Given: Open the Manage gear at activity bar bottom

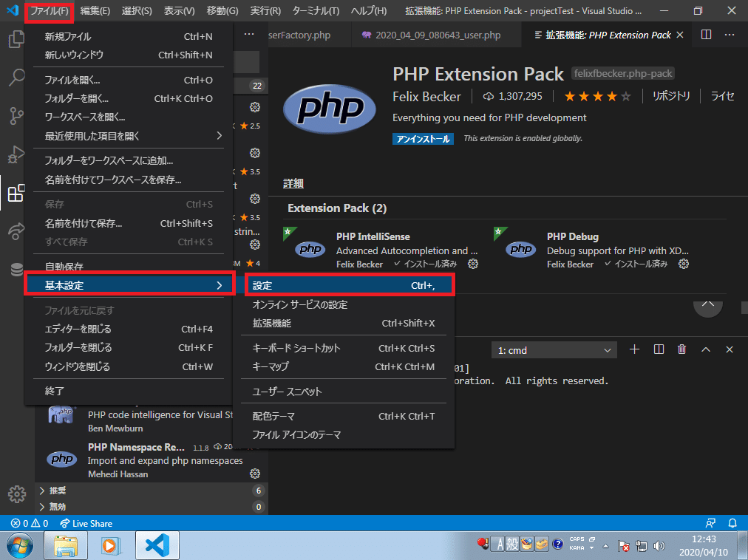Looking at the screenshot, I should pyautogui.click(x=17, y=494).
